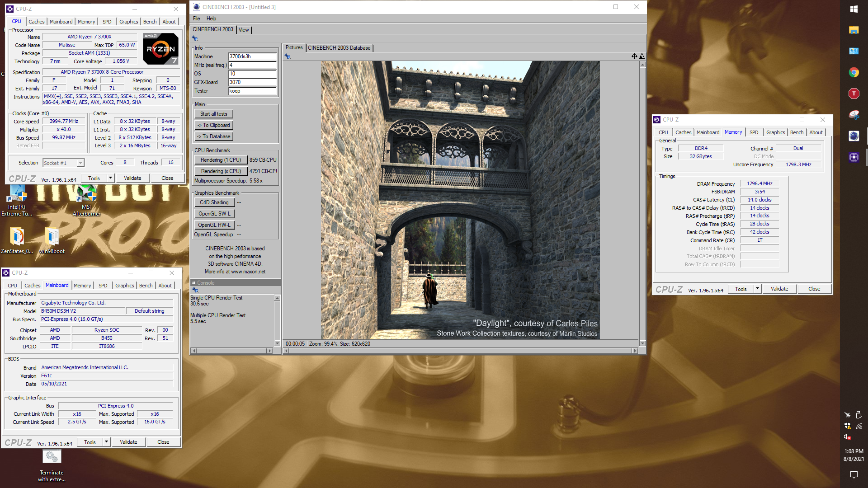Image resolution: width=868 pixels, height=488 pixels.
Task: Click Safely Remove Hardware USB tray icon
Action: pos(859,414)
